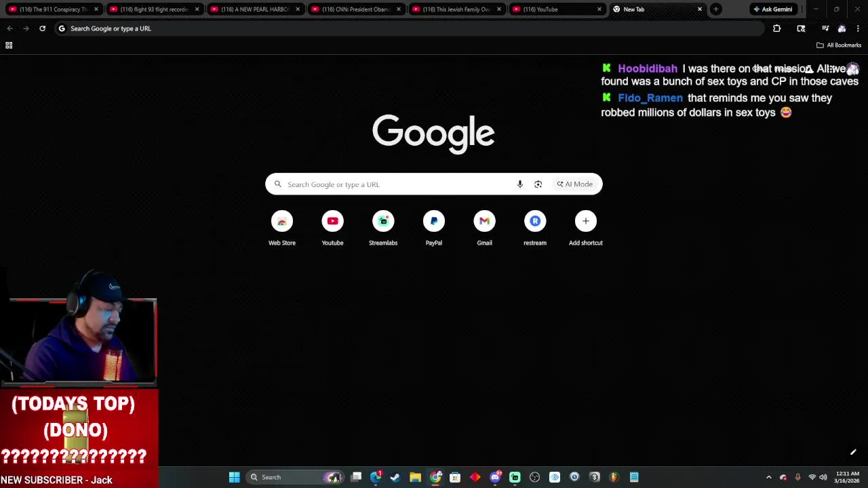
Task: Close the (116) YouTube tab
Action: (x=599, y=9)
